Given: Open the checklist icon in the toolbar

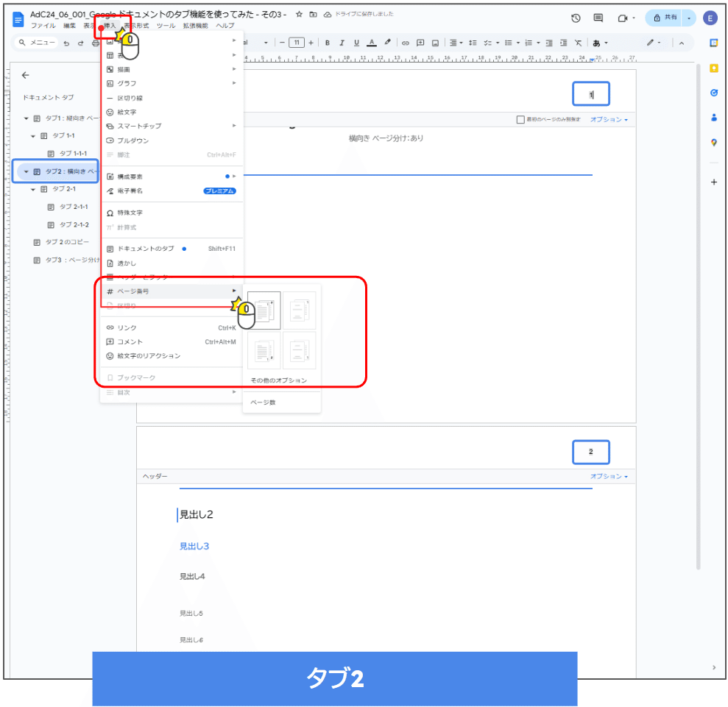Looking at the screenshot, I should point(488,43).
